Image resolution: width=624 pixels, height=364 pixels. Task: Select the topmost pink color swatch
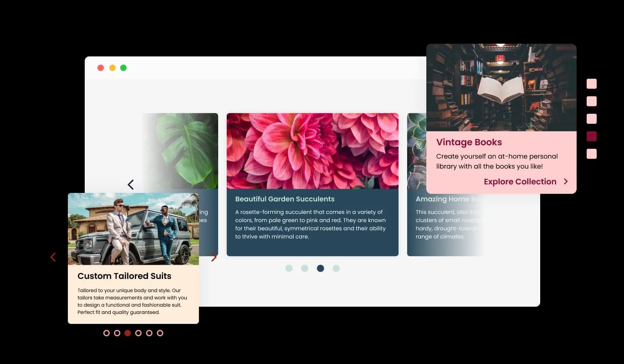(x=591, y=84)
